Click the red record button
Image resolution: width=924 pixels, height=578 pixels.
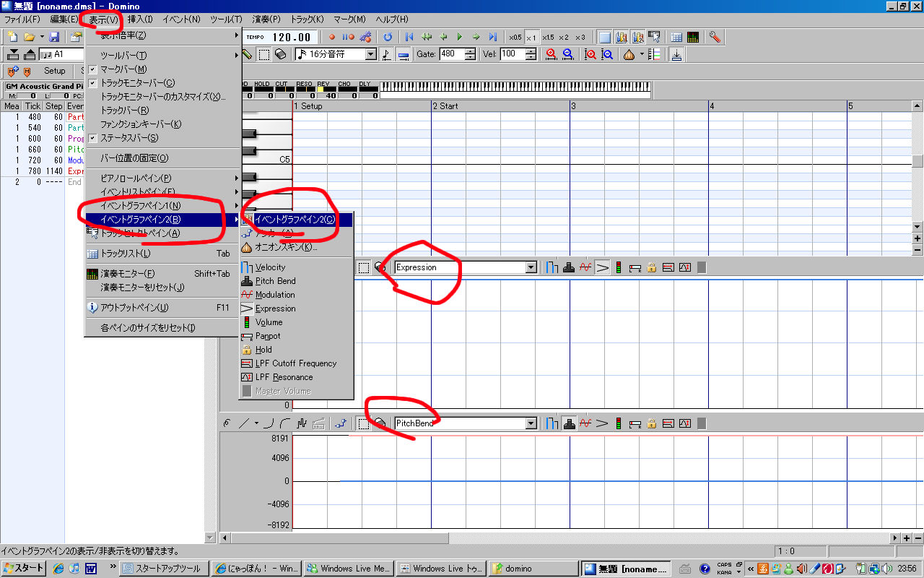333,37
